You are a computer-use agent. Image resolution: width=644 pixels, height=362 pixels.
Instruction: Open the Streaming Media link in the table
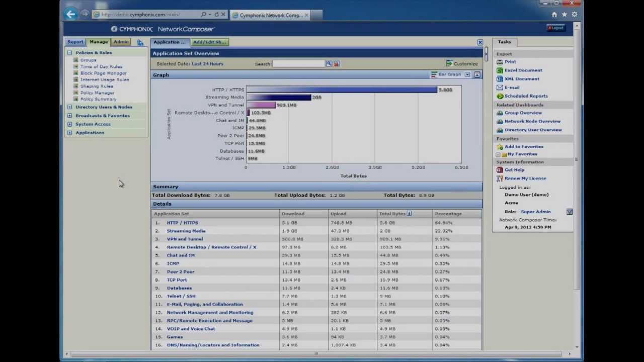(x=186, y=231)
